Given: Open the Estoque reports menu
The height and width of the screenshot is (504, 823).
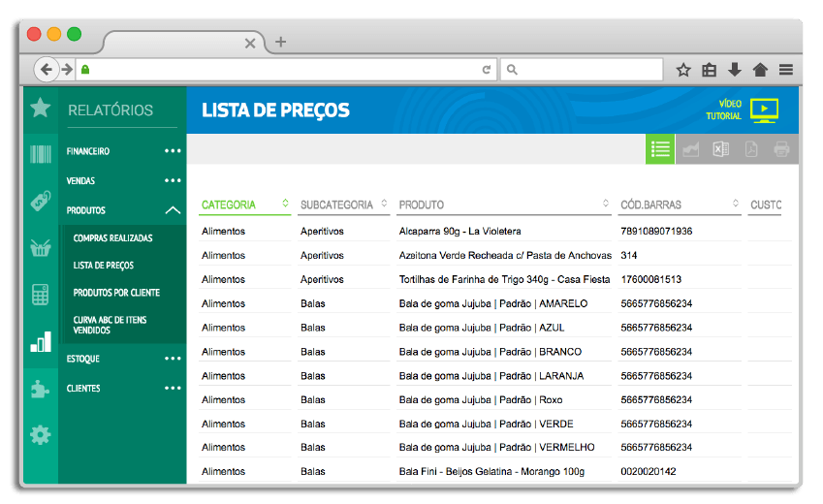Looking at the screenshot, I should tap(83, 359).
